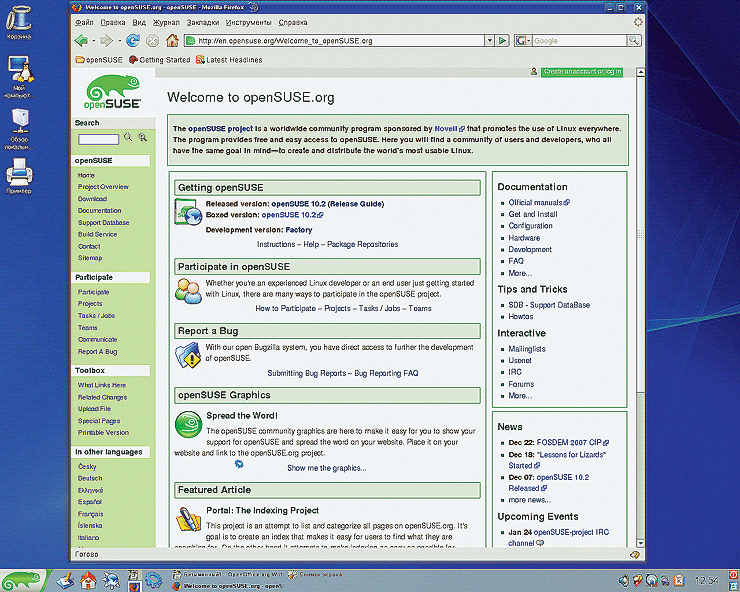Open Printable Version link in Toolbox
740x592 pixels.
point(103,432)
